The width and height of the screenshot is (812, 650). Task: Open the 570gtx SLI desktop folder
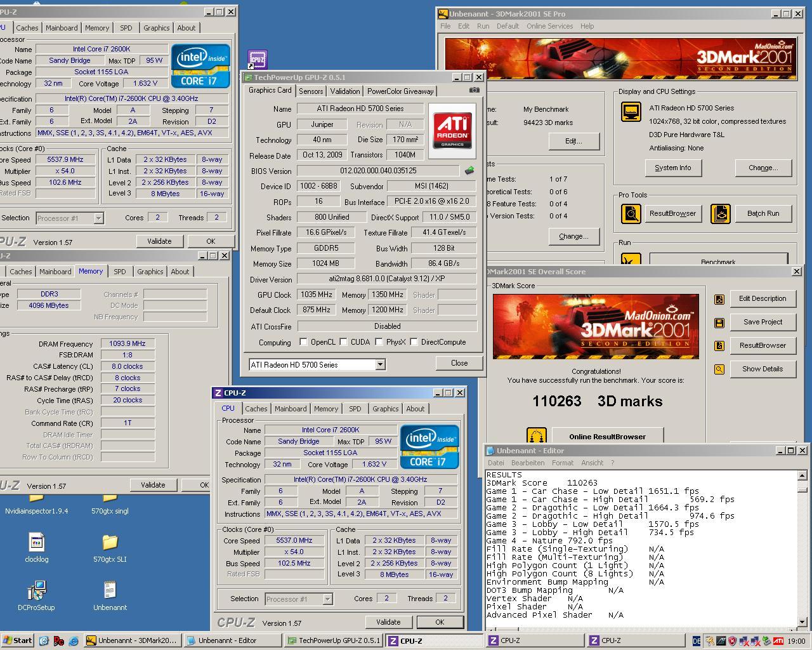pyautogui.click(x=110, y=548)
